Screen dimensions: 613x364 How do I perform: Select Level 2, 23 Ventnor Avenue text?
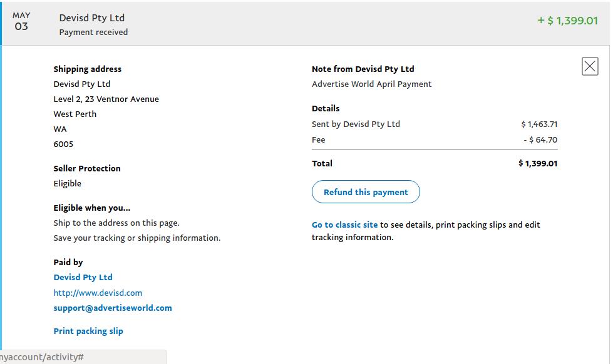pos(106,99)
